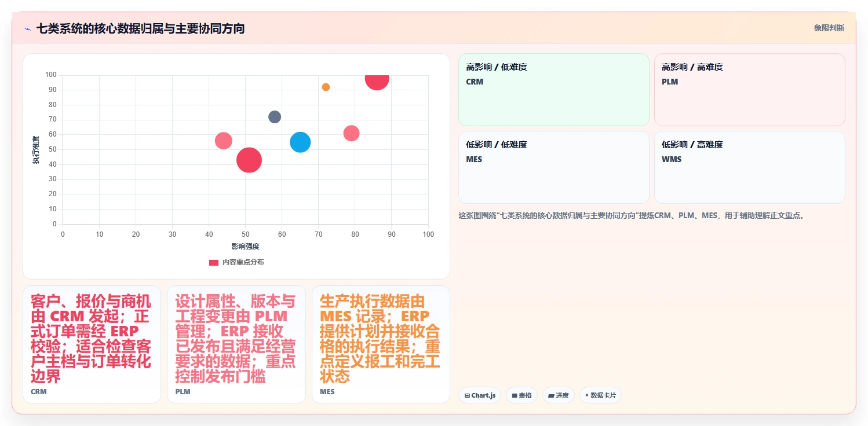Click the bright blue bubble in the chart
The width and height of the screenshot is (868, 426).
[300, 142]
